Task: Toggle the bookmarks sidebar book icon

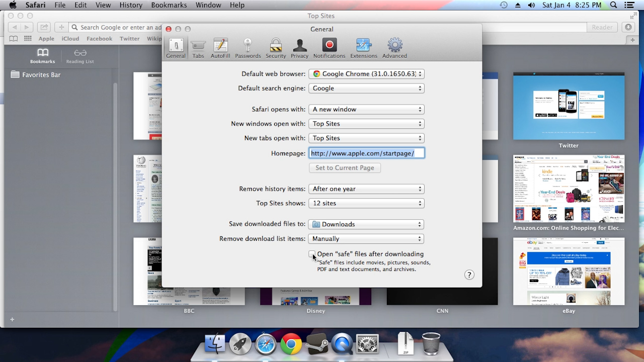Action: pos(13,39)
